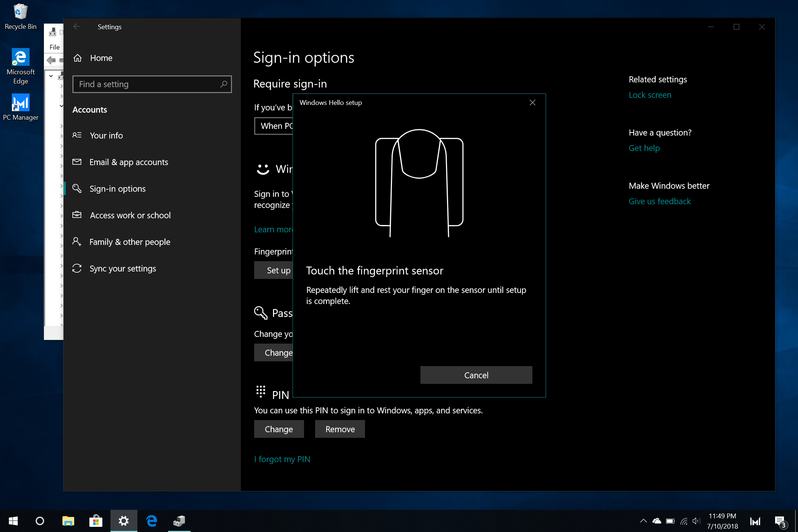Open the require sign-in When PC dropdown

pos(274,126)
